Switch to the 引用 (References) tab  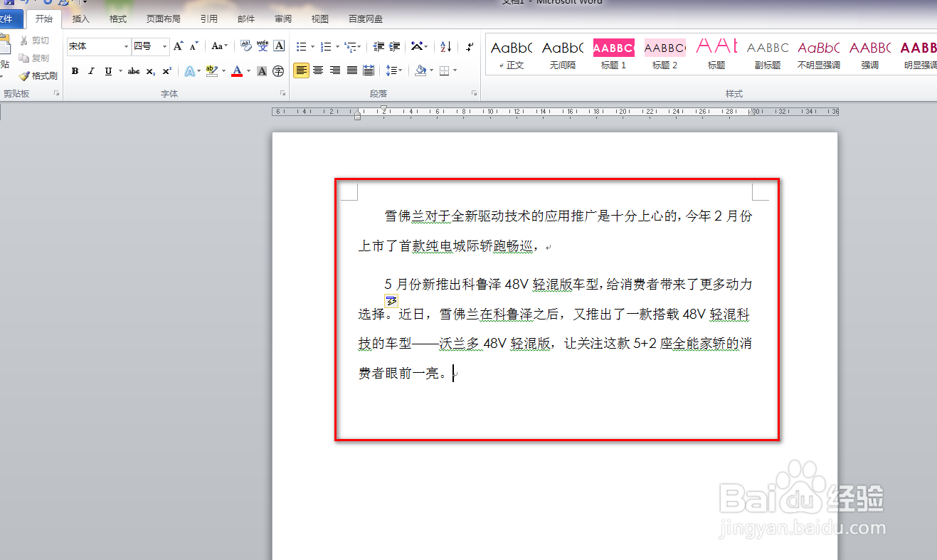click(209, 19)
